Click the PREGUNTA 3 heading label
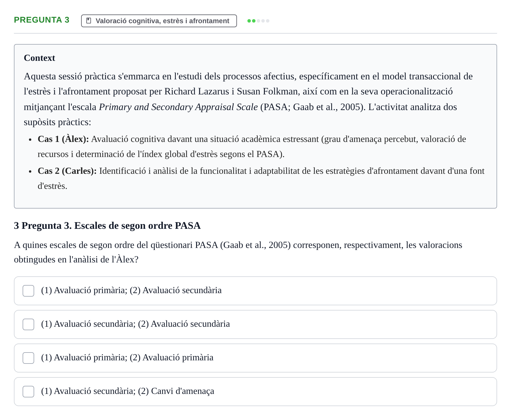This screenshot has height=420, width=511. pos(42,20)
